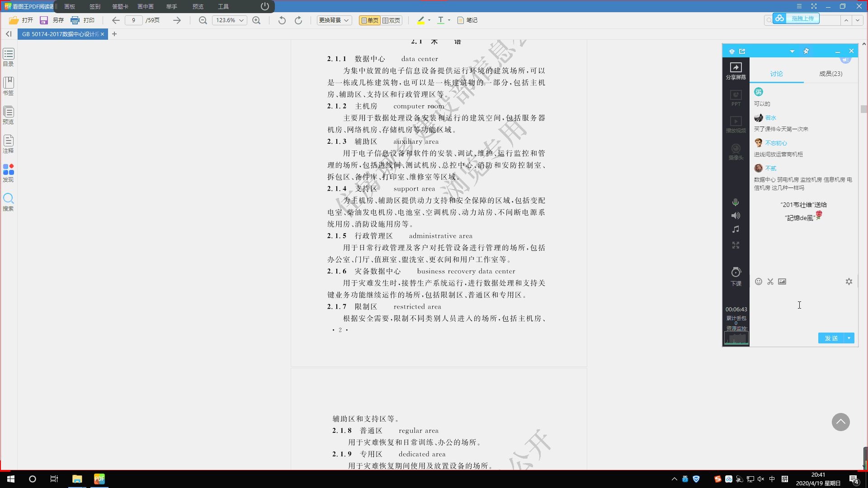Viewport: 868px width, 488px height.
Task: Switch to the 讨论 discussion tab
Action: [777, 74]
